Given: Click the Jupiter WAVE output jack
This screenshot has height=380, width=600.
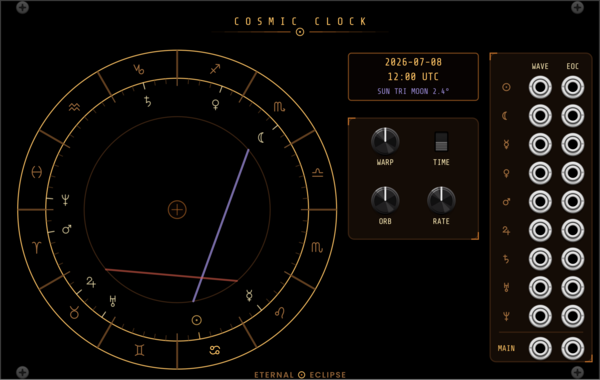Looking at the screenshot, I should click(540, 230).
